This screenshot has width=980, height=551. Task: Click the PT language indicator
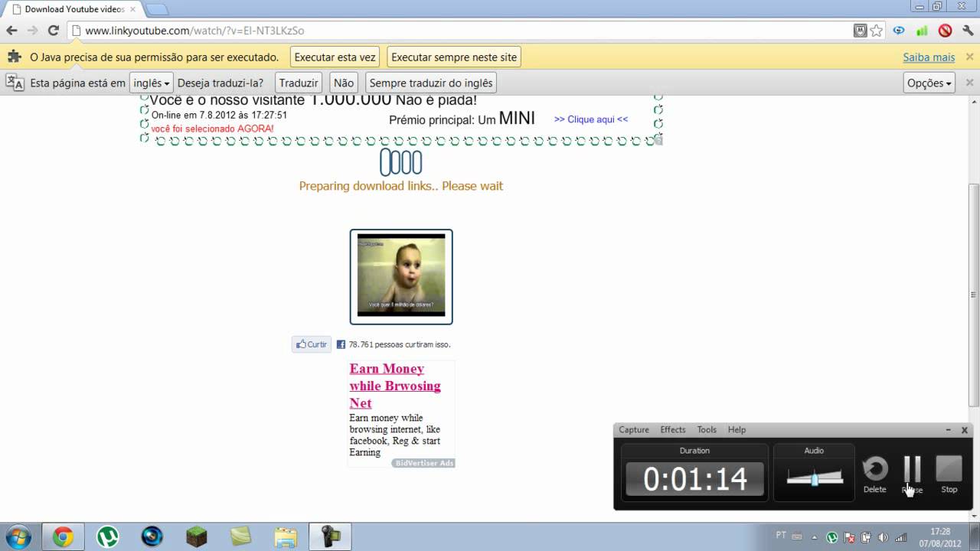pyautogui.click(x=781, y=535)
